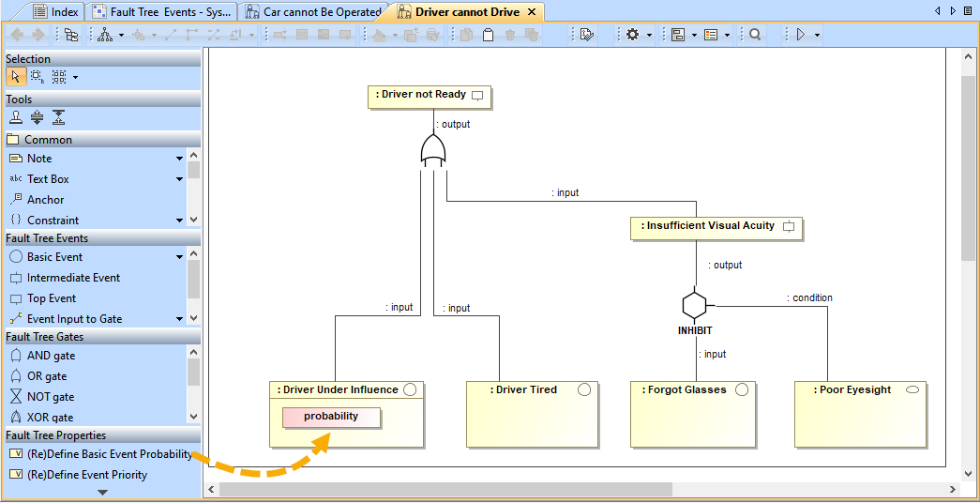Click the Fault Tree Gates list up-scroll arrow
This screenshot has height=503, width=980.
pos(193,353)
